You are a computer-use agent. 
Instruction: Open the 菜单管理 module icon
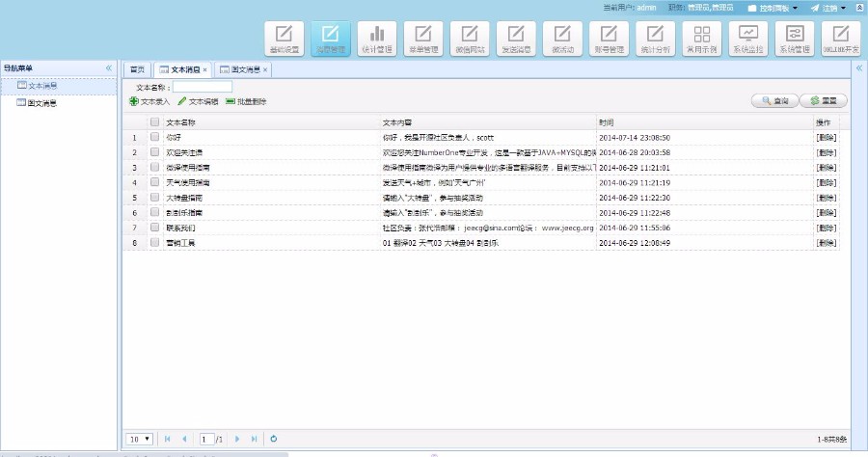point(423,39)
